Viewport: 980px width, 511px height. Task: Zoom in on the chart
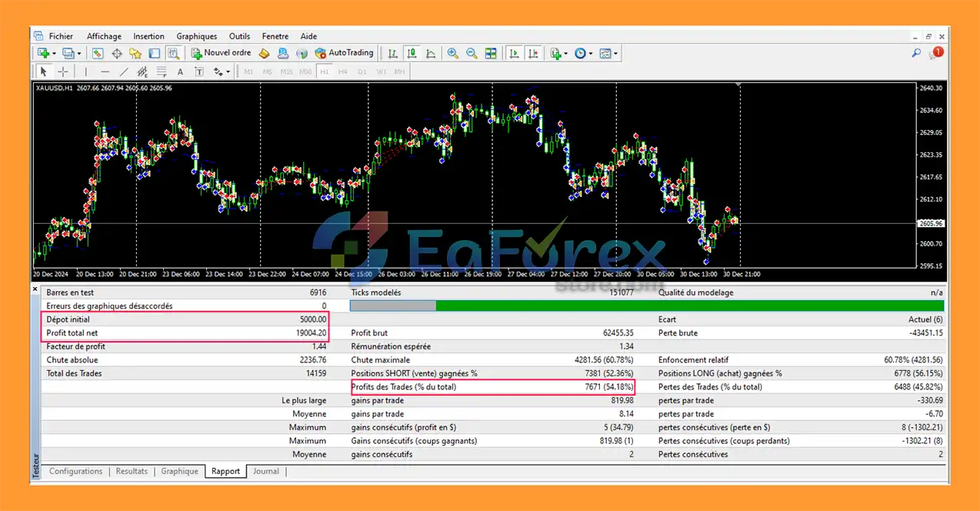(453, 53)
